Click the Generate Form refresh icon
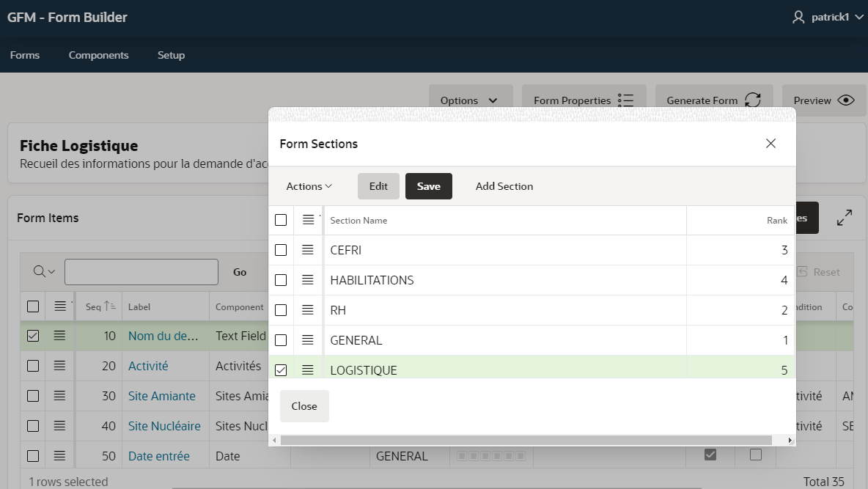 [754, 100]
